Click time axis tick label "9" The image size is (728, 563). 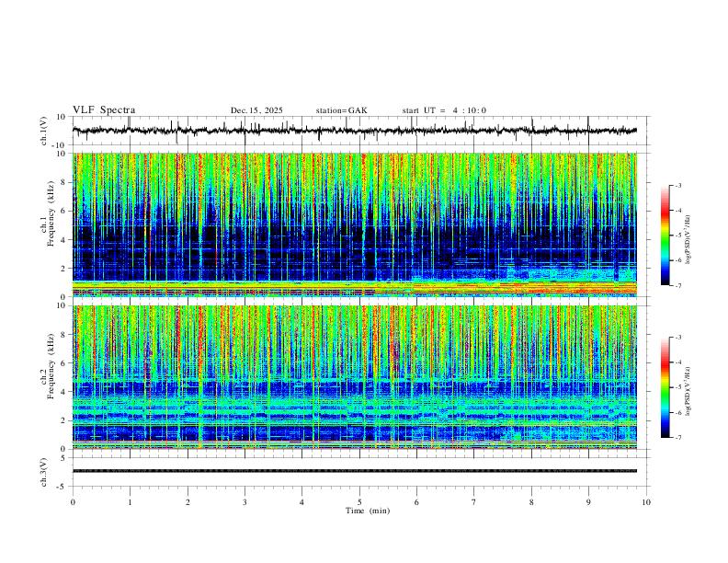pos(588,502)
